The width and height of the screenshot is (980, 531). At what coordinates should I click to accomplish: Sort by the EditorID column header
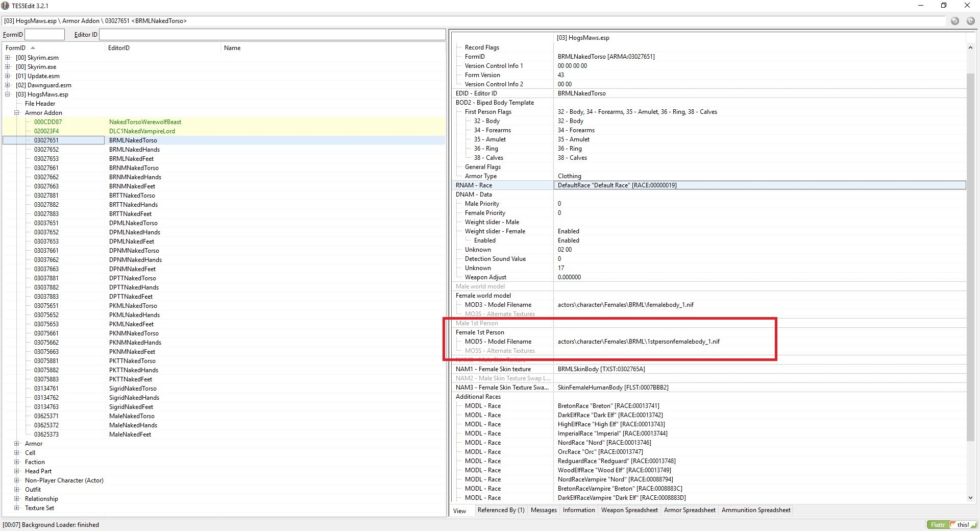click(x=162, y=48)
